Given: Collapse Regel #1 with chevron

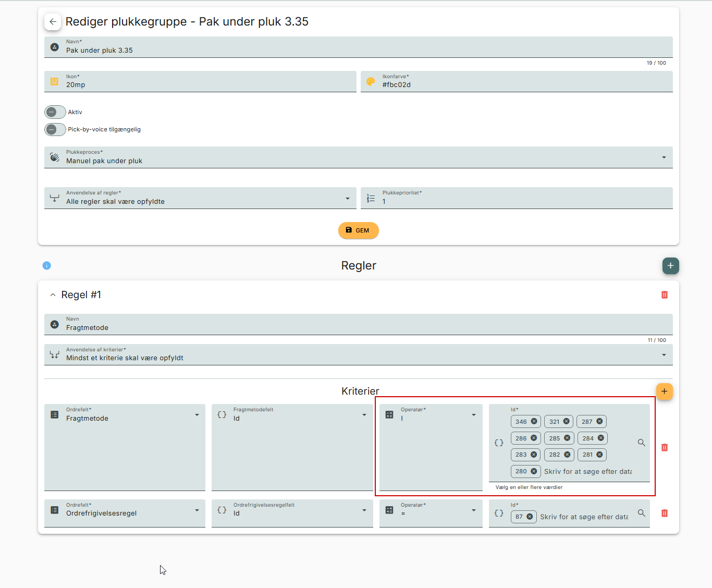Looking at the screenshot, I should tap(53, 295).
